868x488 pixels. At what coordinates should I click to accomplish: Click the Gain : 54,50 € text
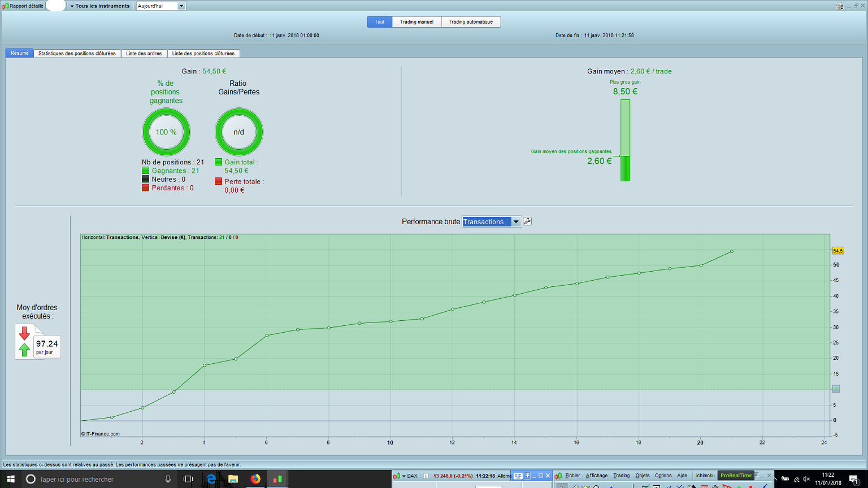pos(204,71)
